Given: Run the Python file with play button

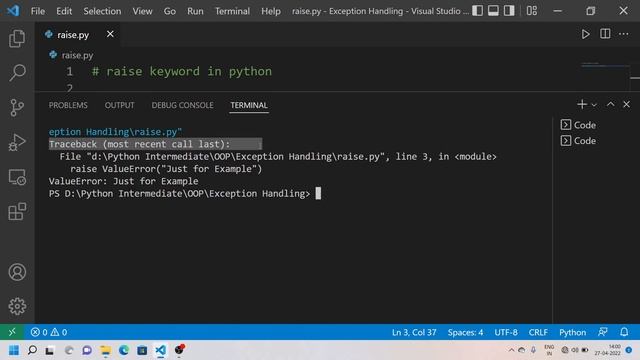Looking at the screenshot, I should click(x=585, y=34).
